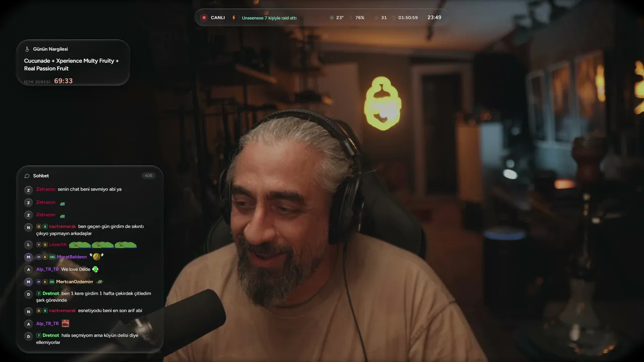Click the D avatar on the 'ben 1 kere' message
This screenshot has width=644, height=362.
(x=28, y=294)
